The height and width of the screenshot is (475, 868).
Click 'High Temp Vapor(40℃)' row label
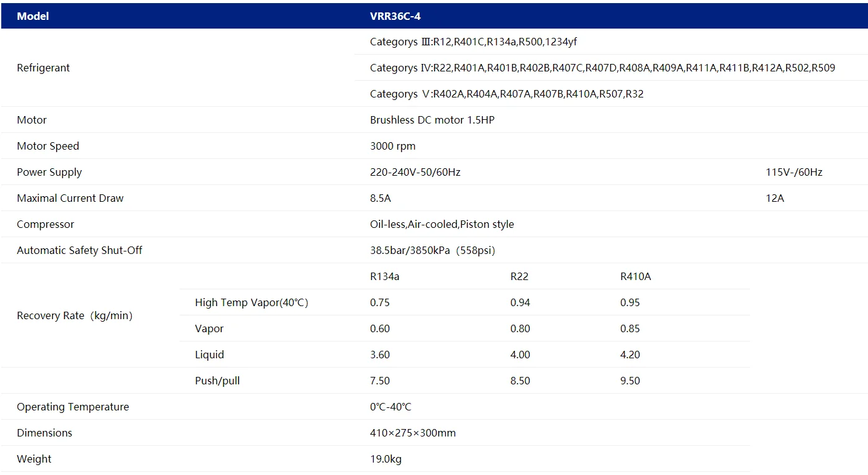pyautogui.click(x=251, y=302)
